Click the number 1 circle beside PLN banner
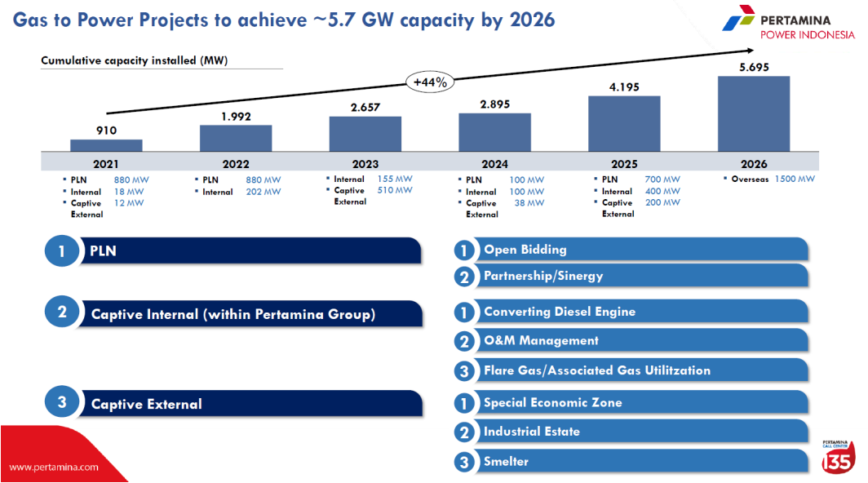Image resolution: width=868 pixels, height=483 pixels. click(61, 251)
